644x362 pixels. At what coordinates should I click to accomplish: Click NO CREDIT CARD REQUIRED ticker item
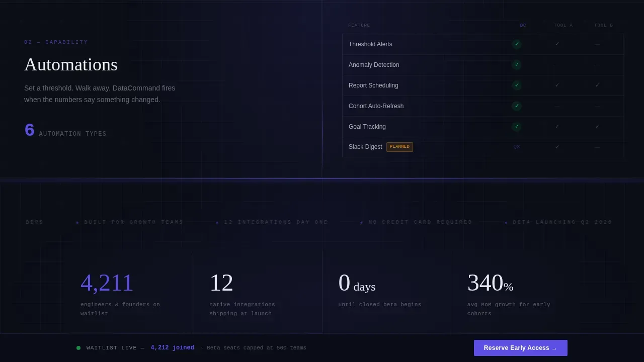421,222
